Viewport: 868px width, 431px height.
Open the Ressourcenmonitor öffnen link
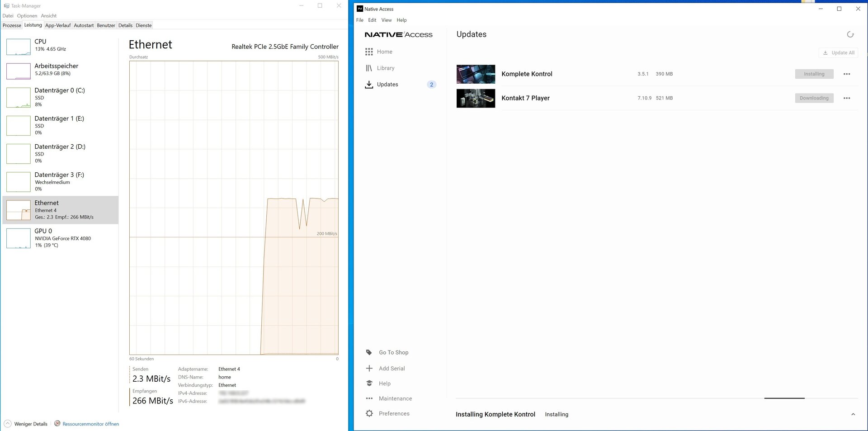(90, 424)
